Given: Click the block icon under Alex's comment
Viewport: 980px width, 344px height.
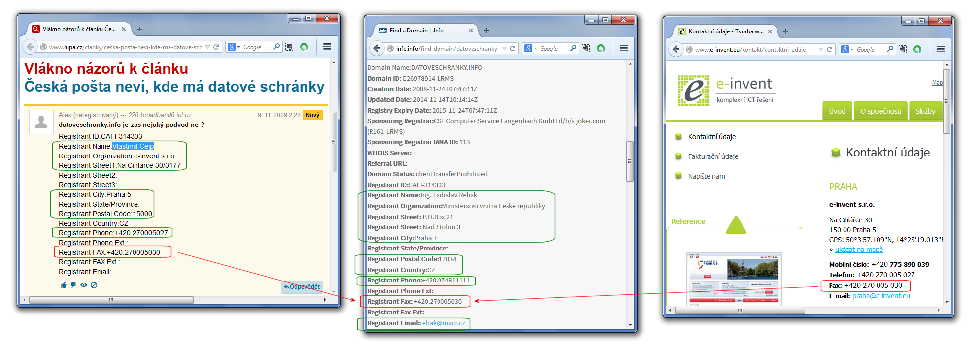Looking at the screenshot, I should [94, 285].
